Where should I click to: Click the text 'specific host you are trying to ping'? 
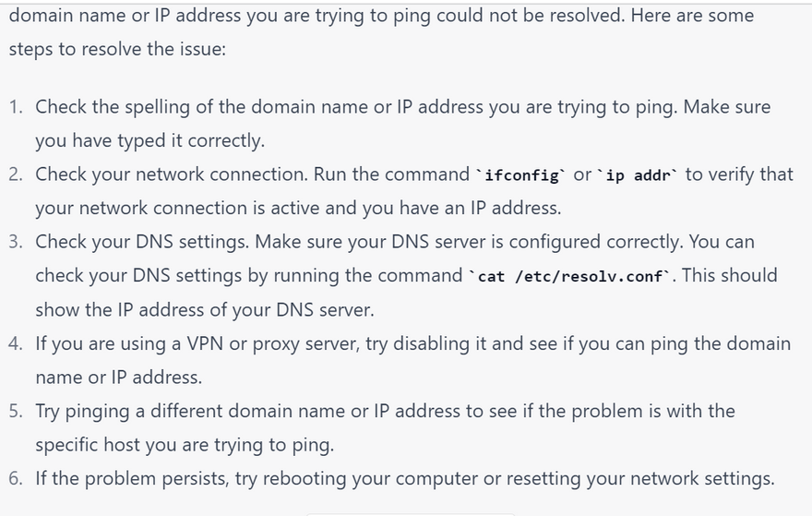pyautogui.click(x=183, y=445)
